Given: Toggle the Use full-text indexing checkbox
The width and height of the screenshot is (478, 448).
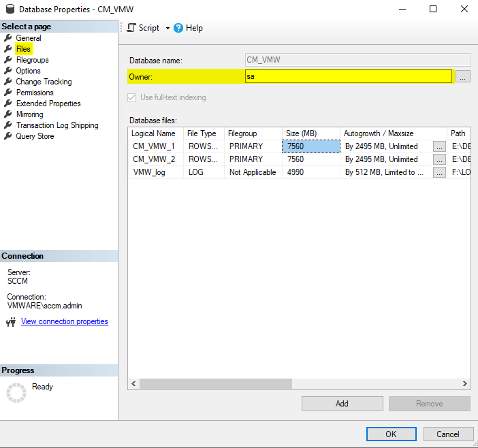Looking at the screenshot, I should (x=132, y=97).
